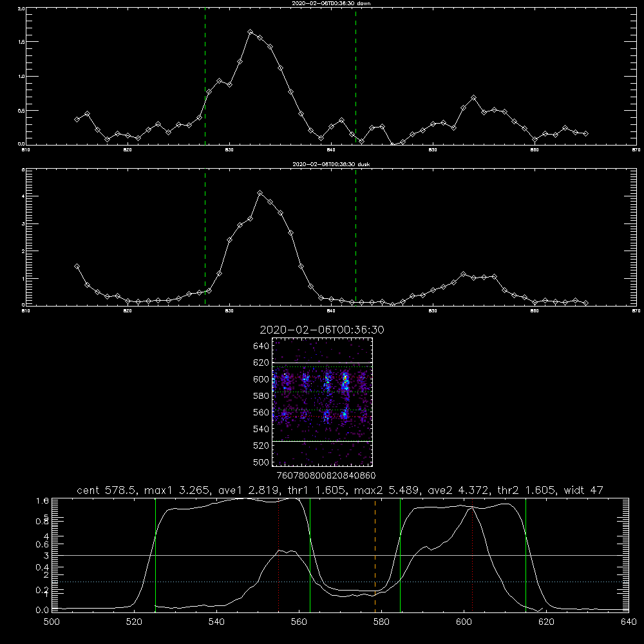Screen dimensions: 644x644
Task: Click the dusk plot title text
Action: (331, 164)
